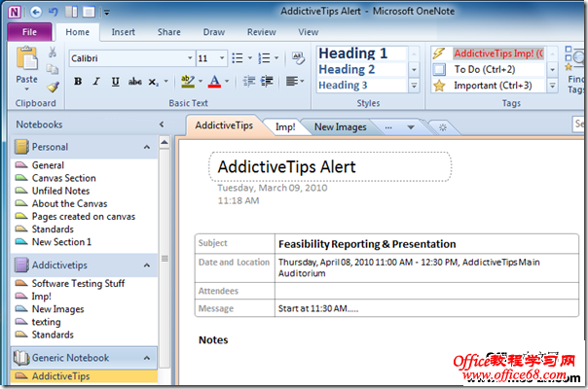Click the Decrease Indent icon
This screenshot has width=588, height=389.
(249, 82)
